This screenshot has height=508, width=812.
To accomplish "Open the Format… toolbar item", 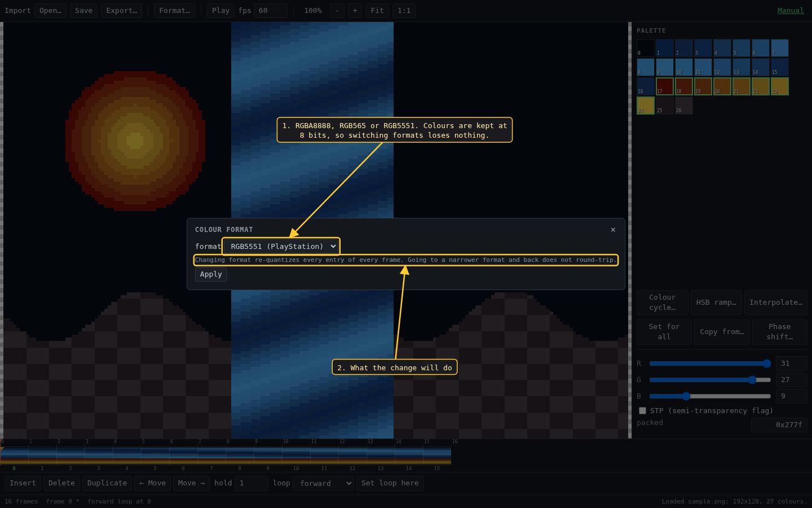I will (174, 11).
